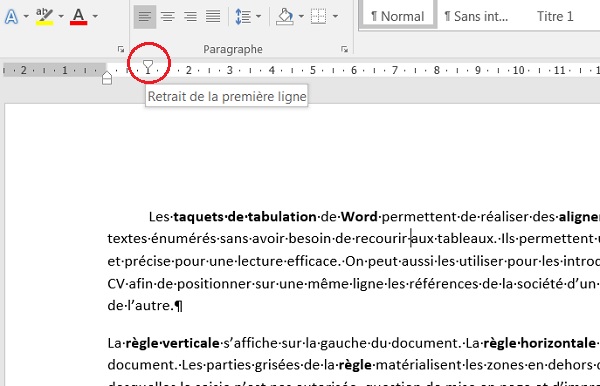Click the bold text 'taquets de tabulation'
This screenshot has width=600, height=386.
[x=245, y=217]
